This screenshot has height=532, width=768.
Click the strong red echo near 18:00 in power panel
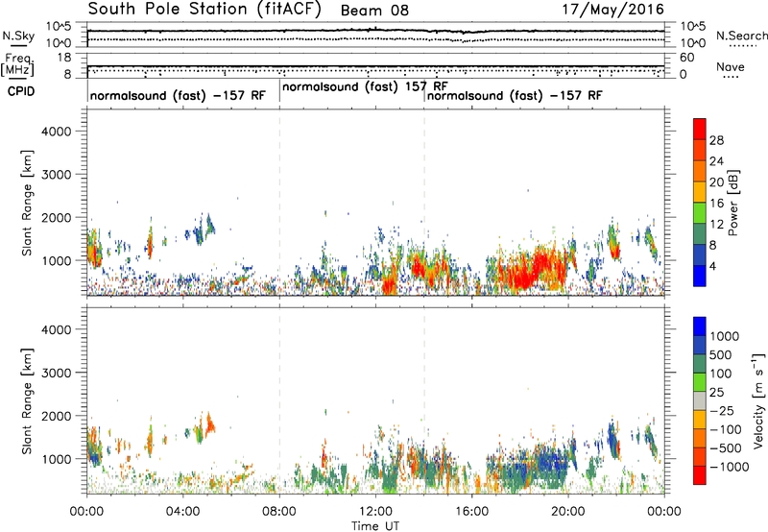[524, 277]
